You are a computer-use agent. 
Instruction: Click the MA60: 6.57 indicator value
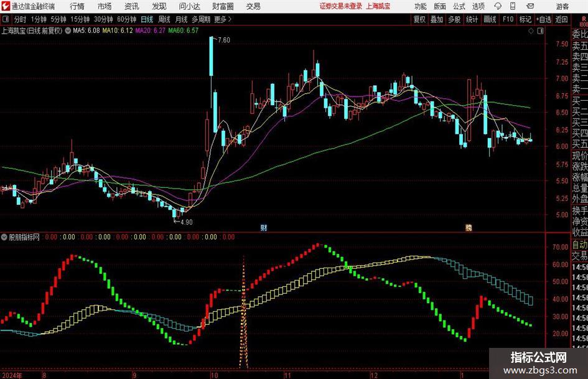(184, 30)
